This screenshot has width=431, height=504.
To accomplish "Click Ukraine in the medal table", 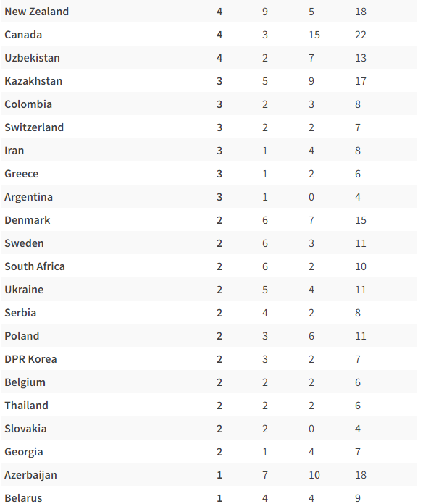I will (x=24, y=289).
